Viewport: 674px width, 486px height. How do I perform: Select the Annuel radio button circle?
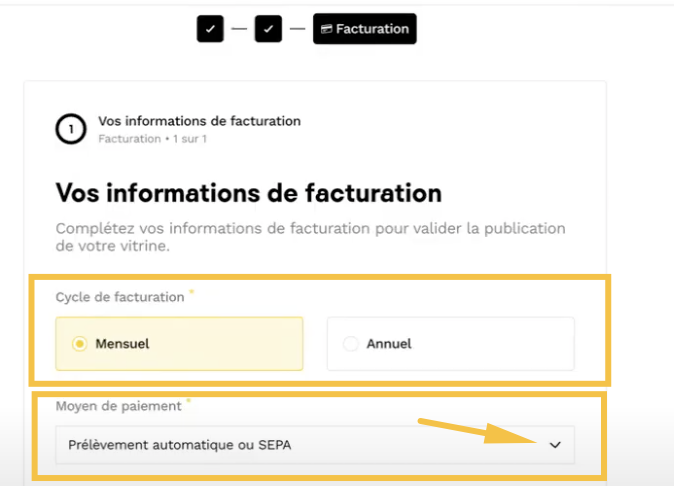click(350, 344)
